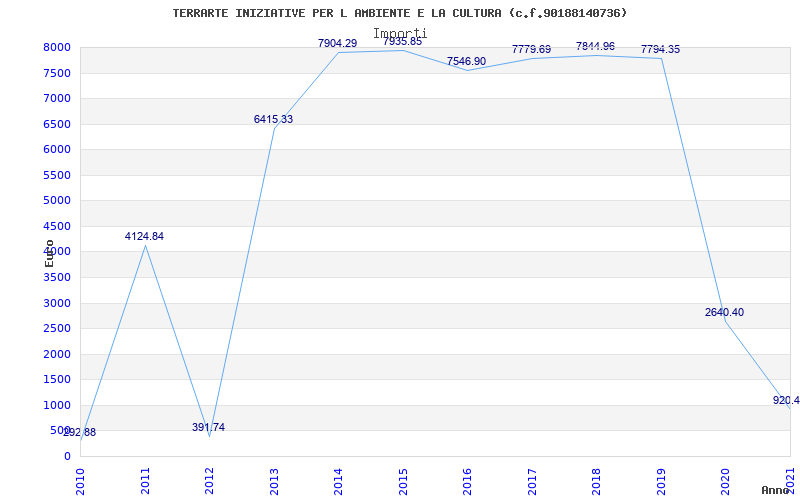Screen dimensions: 800x500
Task: Select data label 6415.33 for 2013
Action: 273,119
